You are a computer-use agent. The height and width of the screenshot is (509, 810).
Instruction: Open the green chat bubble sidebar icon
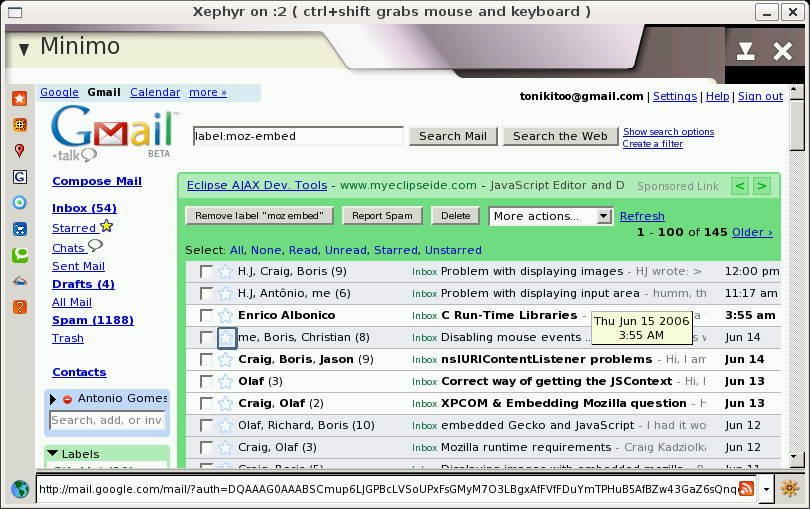point(20,255)
